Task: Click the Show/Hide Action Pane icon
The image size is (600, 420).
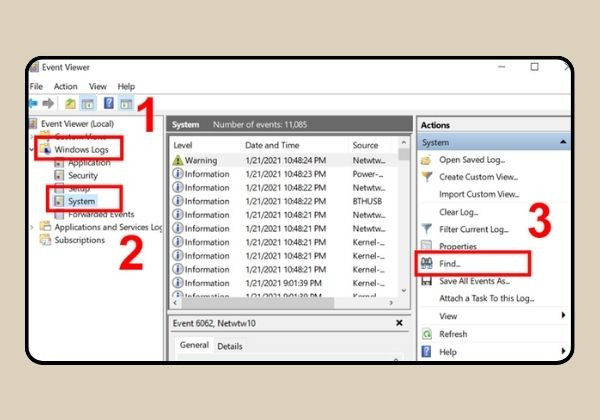Action: click(126, 104)
